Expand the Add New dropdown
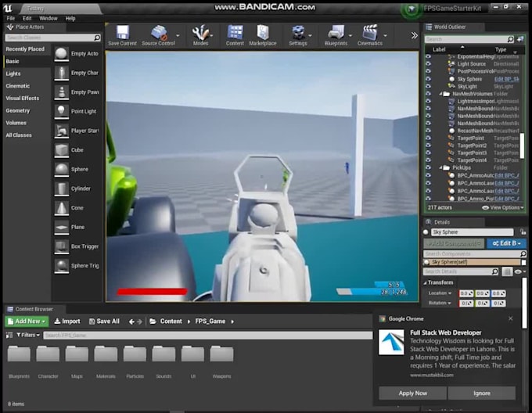The image size is (532, 413). click(x=27, y=321)
